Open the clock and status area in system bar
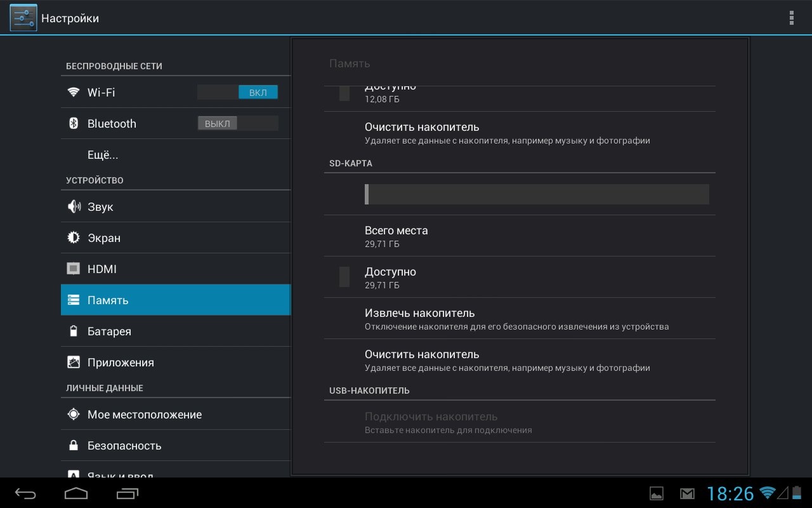Image resolution: width=812 pixels, height=508 pixels. [730, 493]
